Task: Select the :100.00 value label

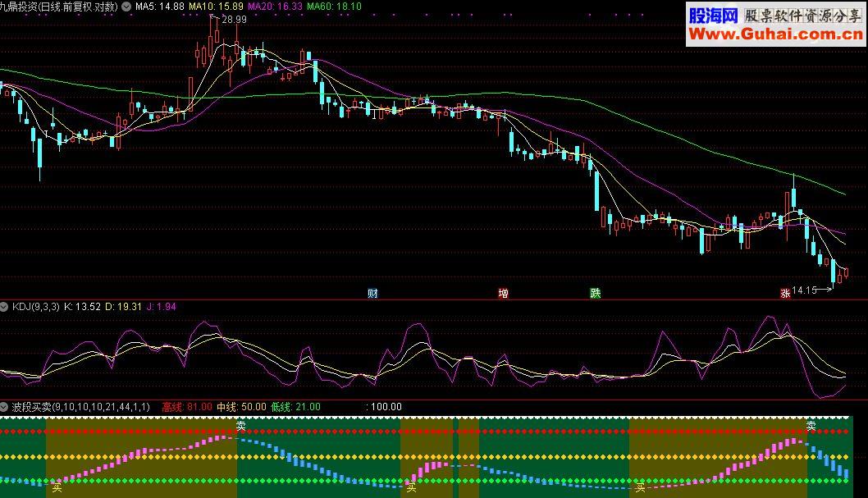Action: [x=384, y=407]
